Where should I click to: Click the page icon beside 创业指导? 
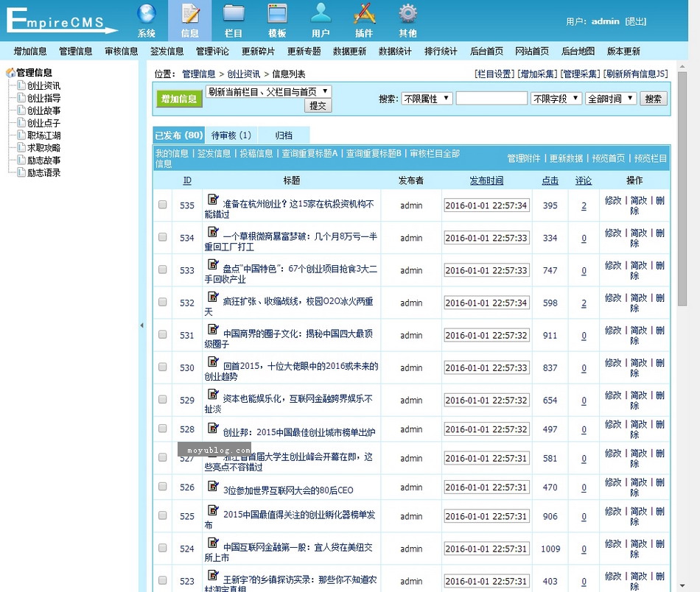[x=21, y=97]
